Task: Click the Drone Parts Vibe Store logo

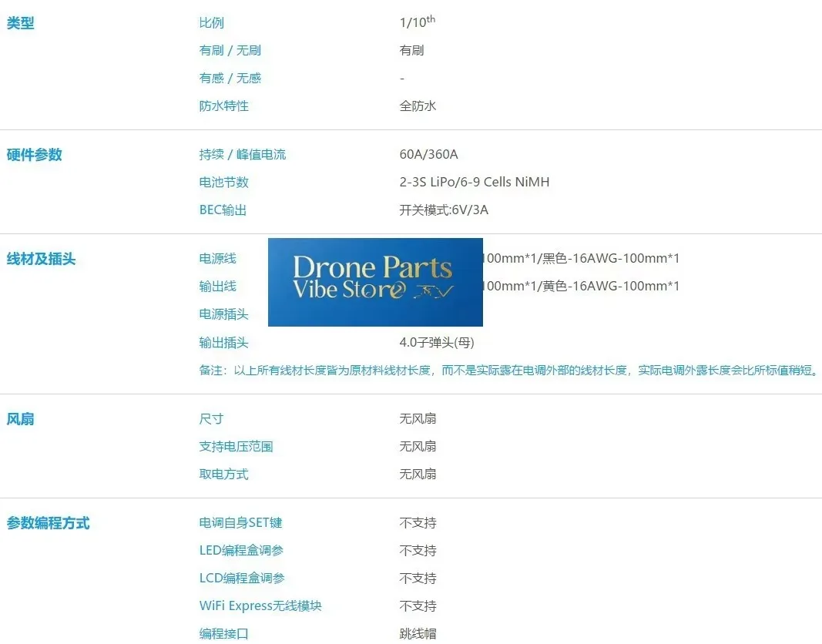Action: [375, 282]
